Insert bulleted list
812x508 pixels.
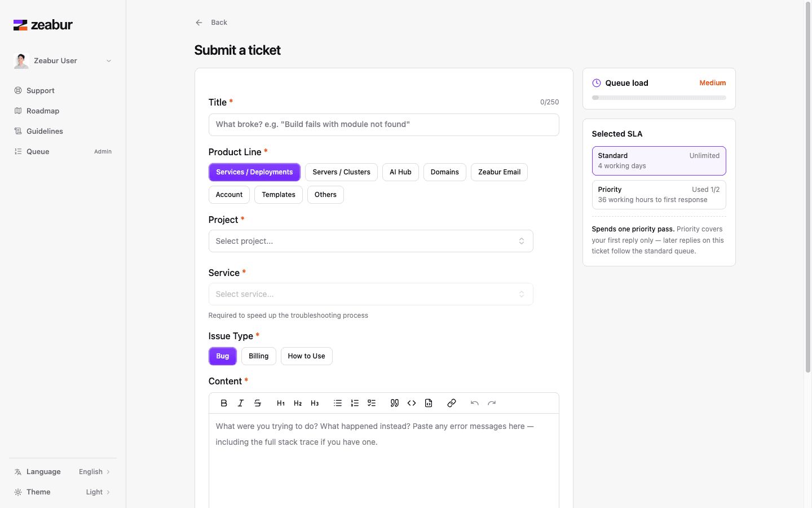coord(338,403)
